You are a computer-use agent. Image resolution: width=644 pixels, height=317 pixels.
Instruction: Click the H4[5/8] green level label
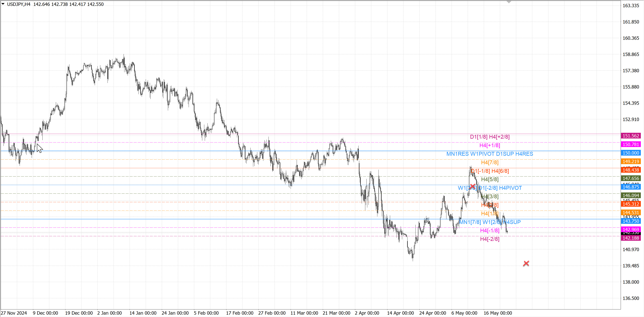coord(490,179)
